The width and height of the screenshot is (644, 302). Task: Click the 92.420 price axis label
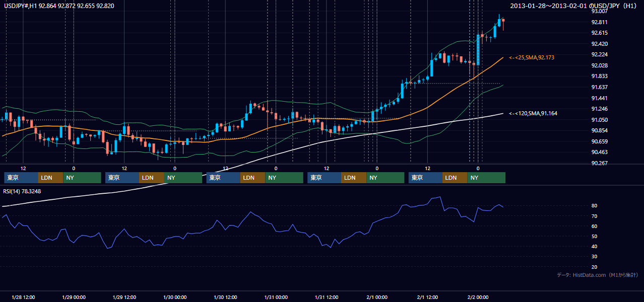click(599, 44)
